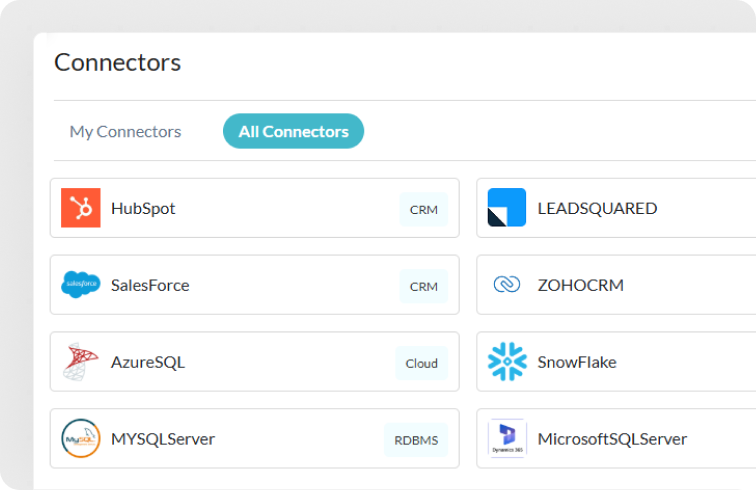
Task: Click the Cloud tag on AzureSQL
Action: click(x=421, y=363)
